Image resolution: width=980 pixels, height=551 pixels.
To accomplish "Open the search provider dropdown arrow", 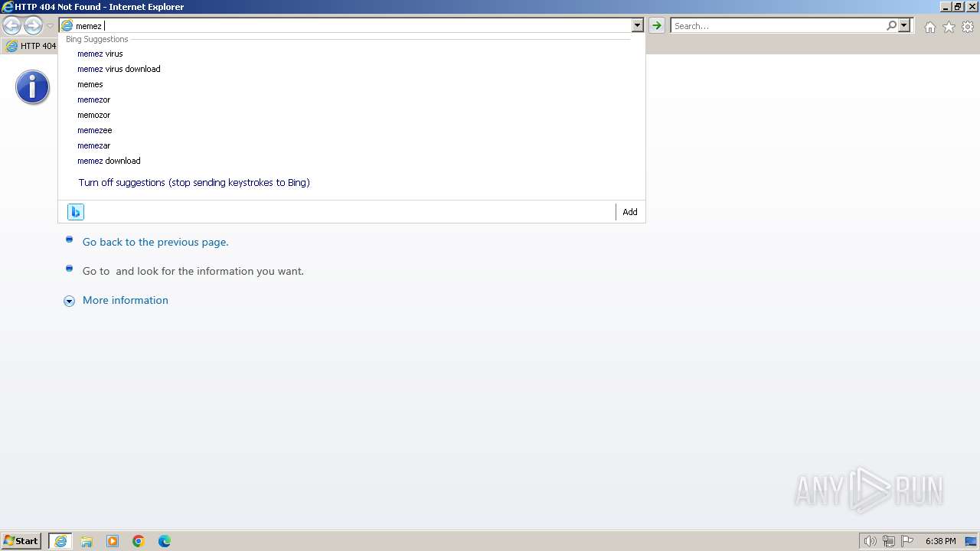I will point(904,26).
